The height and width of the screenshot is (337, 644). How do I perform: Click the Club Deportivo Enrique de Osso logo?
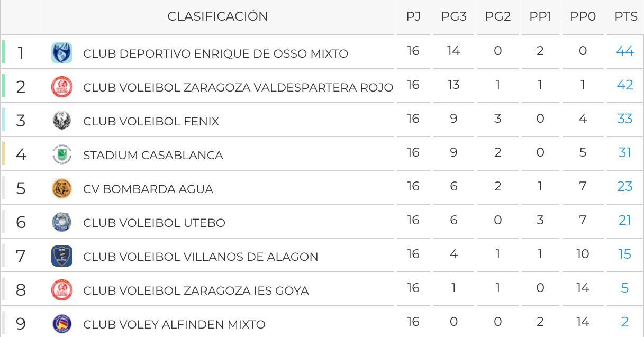pos(62,53)
